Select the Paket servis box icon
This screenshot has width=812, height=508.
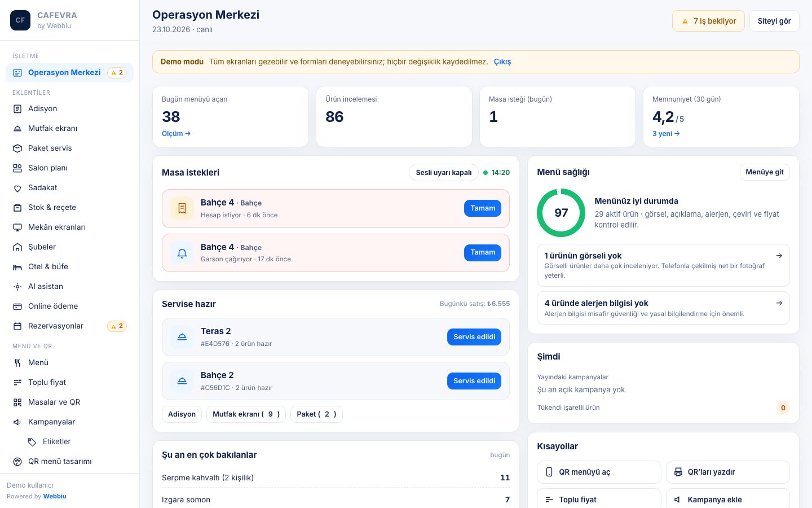pyautogui.click(x=17, y=148)
